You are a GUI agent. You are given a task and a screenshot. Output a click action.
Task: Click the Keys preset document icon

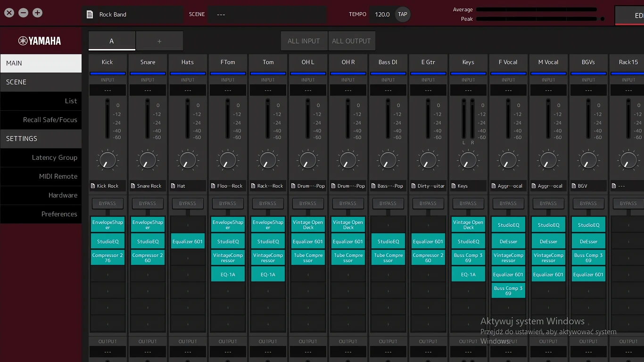pos(454,186)
